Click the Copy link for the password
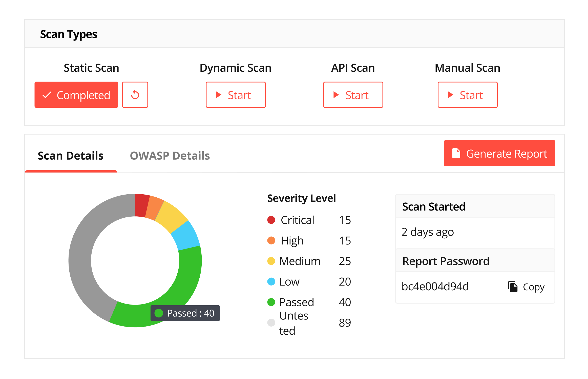 coord(533,287)
